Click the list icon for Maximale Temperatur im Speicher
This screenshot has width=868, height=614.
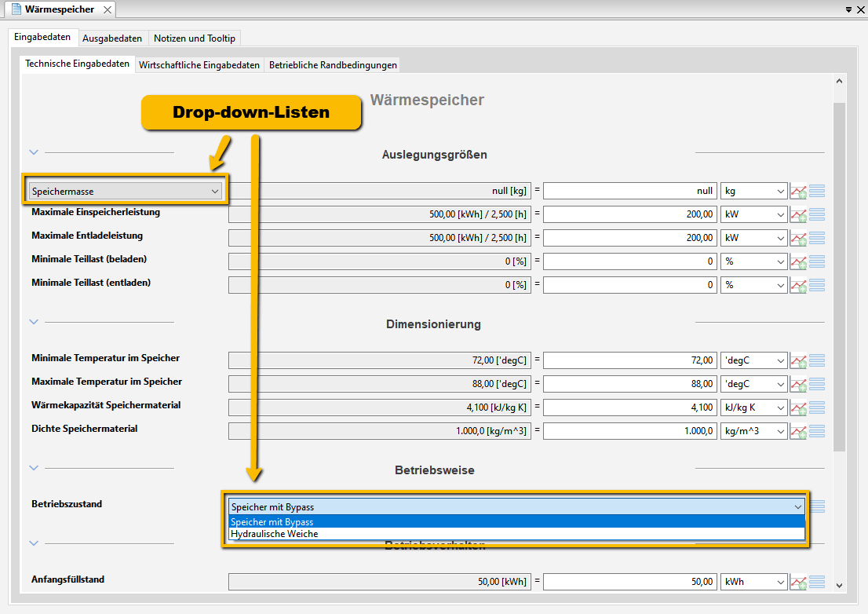(x=817, y=384)
